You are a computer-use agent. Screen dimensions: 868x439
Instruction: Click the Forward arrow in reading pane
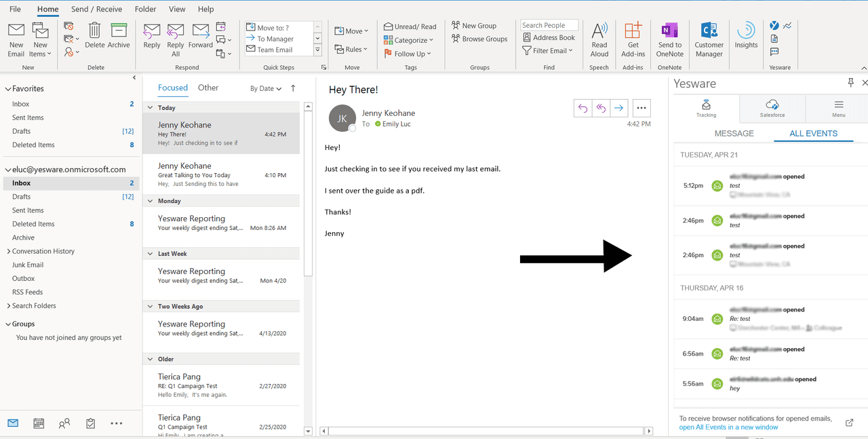click(618, 108)
